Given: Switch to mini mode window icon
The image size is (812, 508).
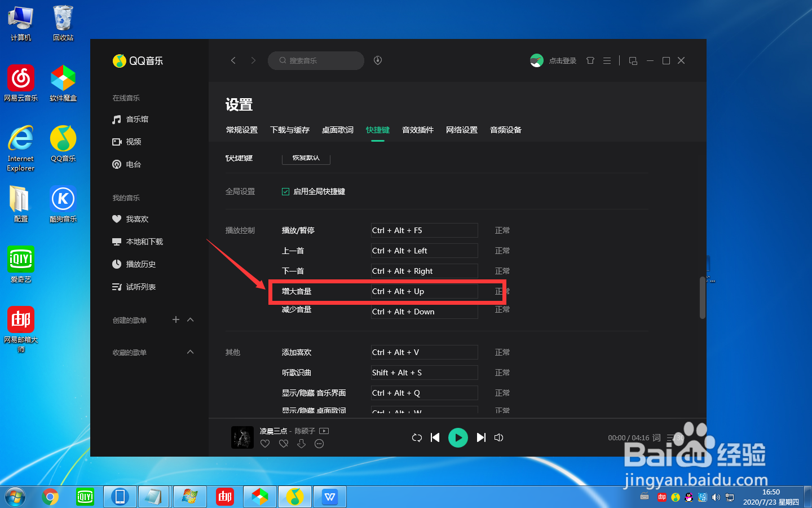Looking at the screenshot, I should click(633, 60).
